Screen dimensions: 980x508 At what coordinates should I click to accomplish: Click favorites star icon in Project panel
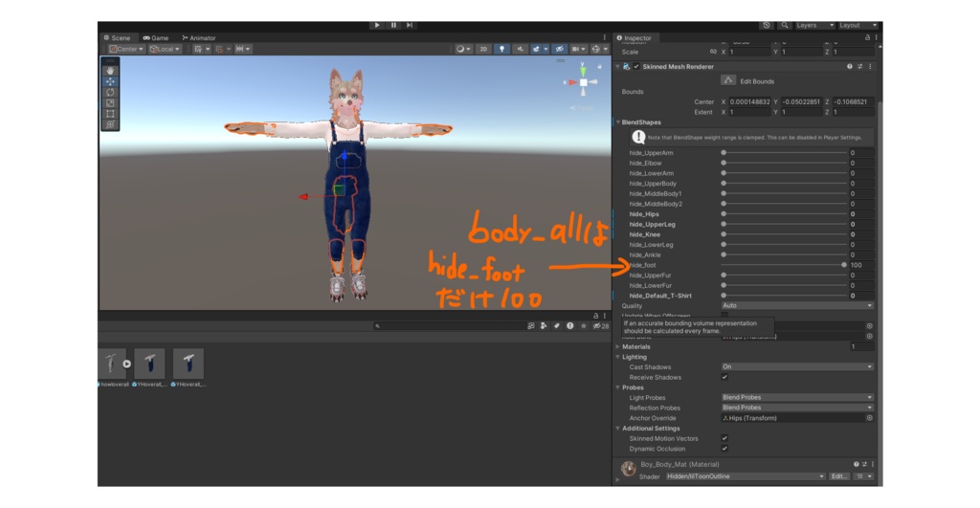583,325
